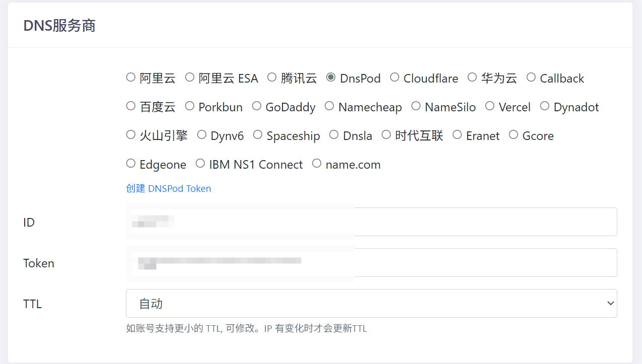This screenshot has width=642, height=364.
Task: Choose the Spaceship provider option
Action: (x=258, y=135)
